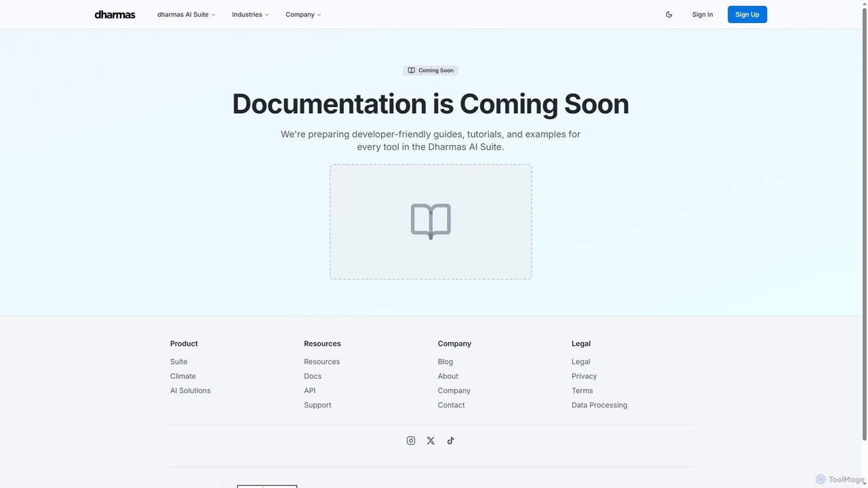Open the Privacy footer link
This screenshot has height=488, width=868.
[585, 376]
